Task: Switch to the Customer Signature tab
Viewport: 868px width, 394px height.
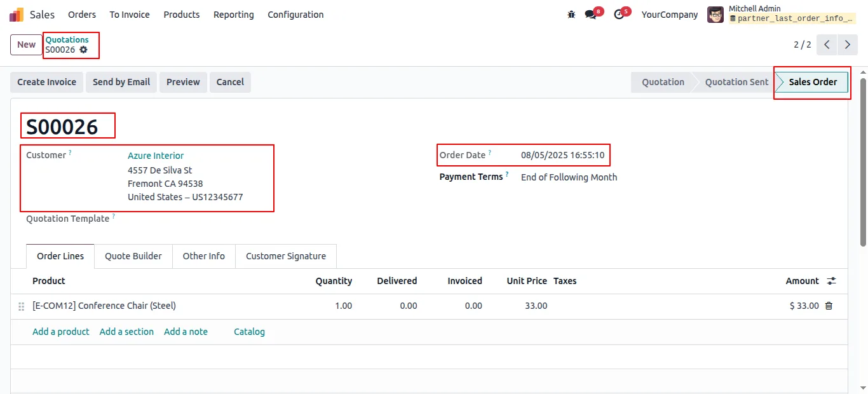Action: 286,256
